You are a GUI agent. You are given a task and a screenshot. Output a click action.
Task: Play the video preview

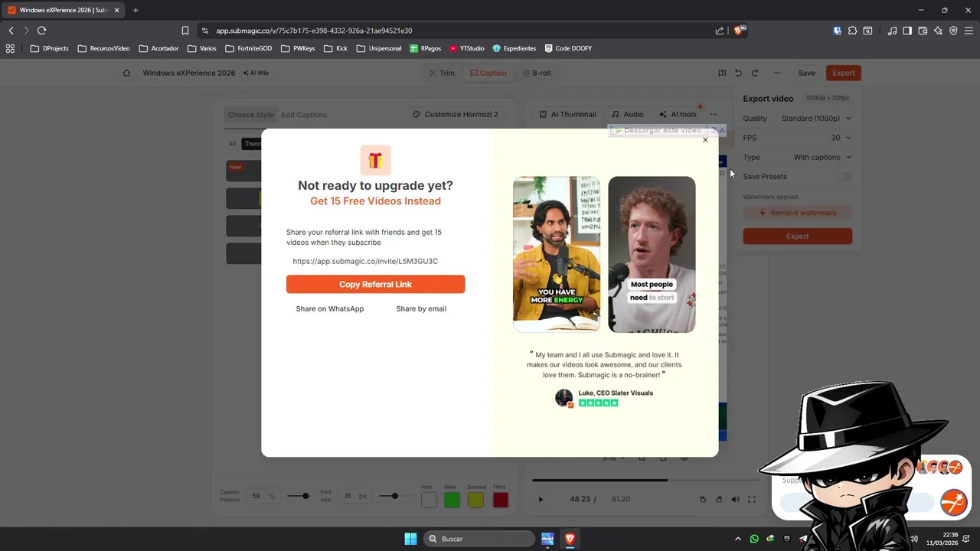[x=541, y=499]
